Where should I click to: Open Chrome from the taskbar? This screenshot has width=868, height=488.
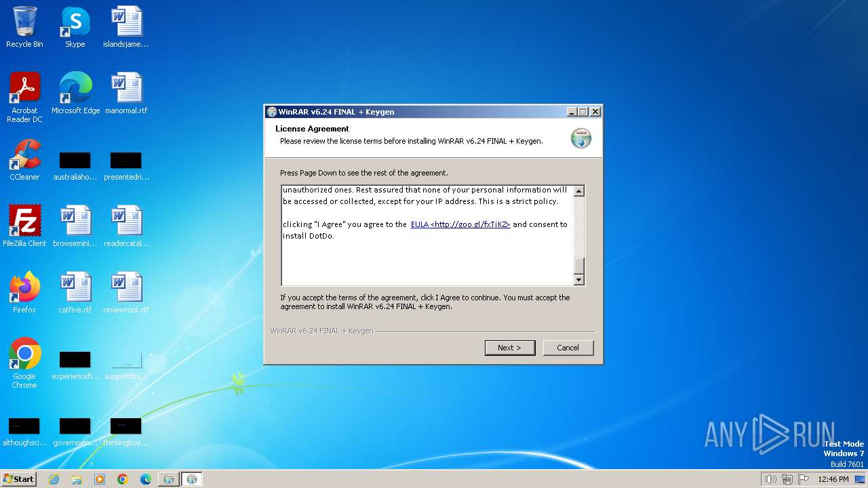123,479
